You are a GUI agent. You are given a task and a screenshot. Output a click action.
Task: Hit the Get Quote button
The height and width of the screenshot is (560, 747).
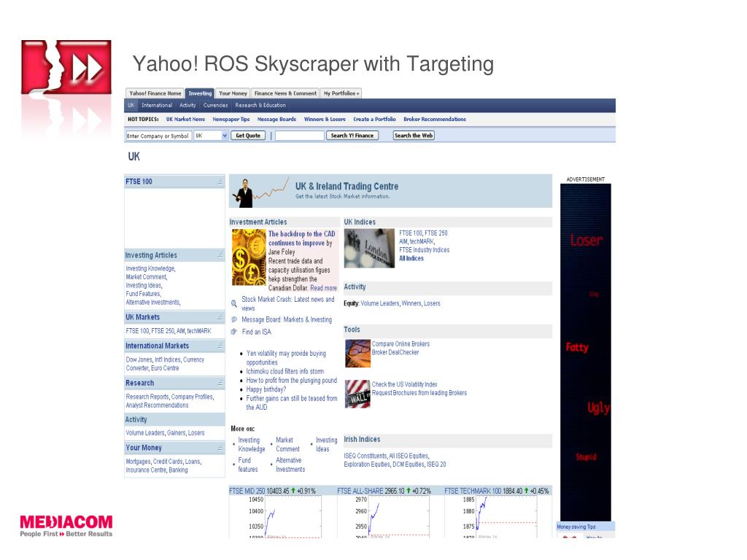[248, 136]
